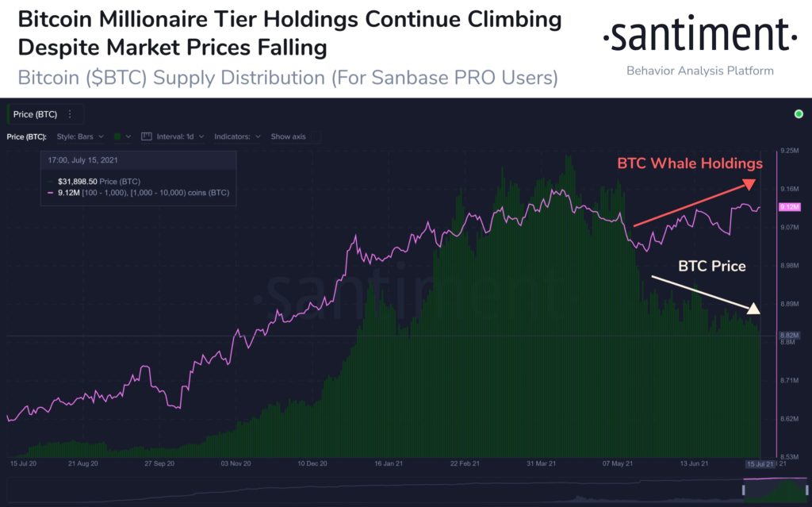Expand the Interval: 1d dropdown
The width and height of the screenshot is (812, 507).
[x=180, y=136]
